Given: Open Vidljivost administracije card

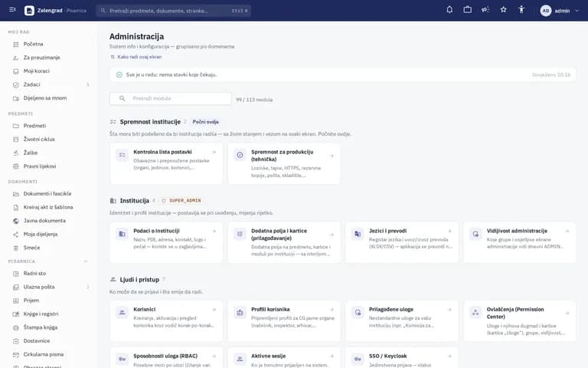Looking at the screenshot, I should pos(520,242).
